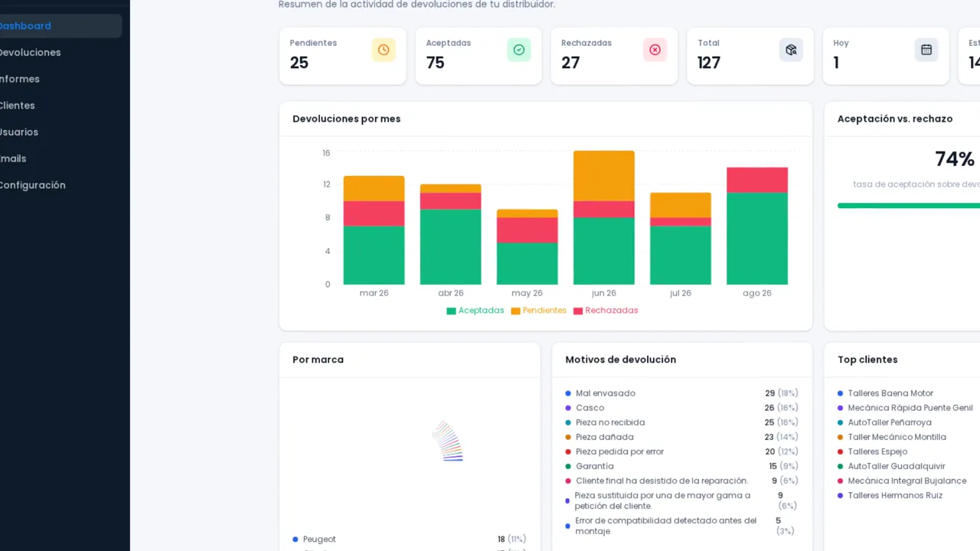
Task: Click the client 'Taller Mecánico Montilla'
Action: point(897,437)
